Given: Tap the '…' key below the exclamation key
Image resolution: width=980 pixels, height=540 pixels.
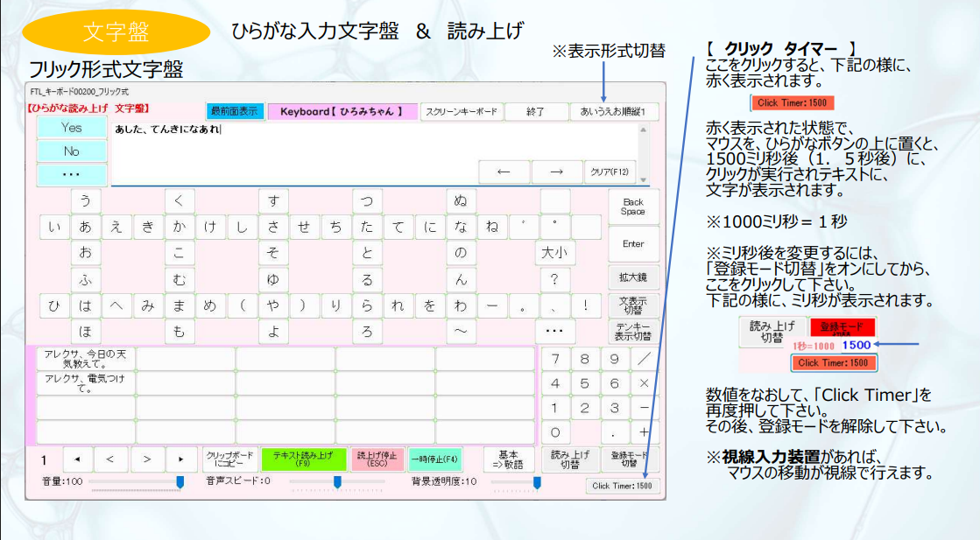Looking at the screenshot, I should 554,332.
